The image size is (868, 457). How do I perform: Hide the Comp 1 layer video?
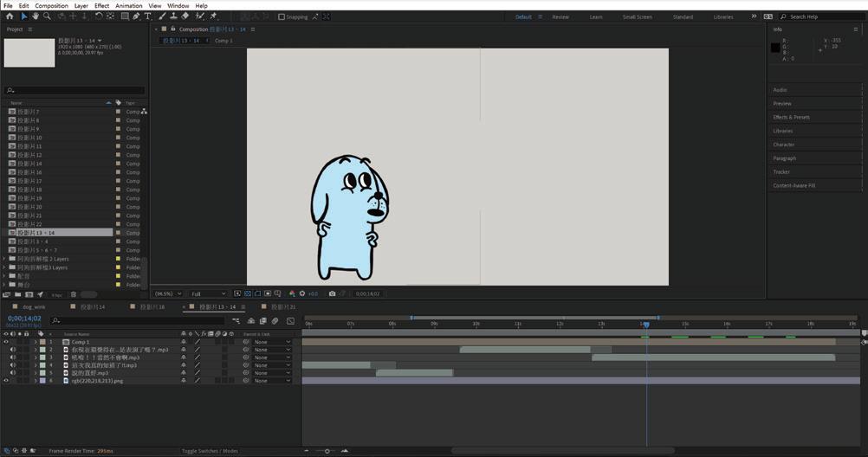(6, 342)
